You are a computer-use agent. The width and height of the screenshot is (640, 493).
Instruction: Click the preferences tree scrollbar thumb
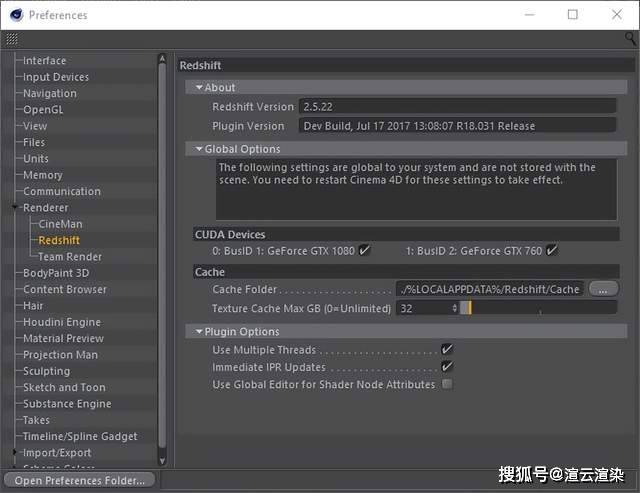pyautogui.click(x=162, y=255)
